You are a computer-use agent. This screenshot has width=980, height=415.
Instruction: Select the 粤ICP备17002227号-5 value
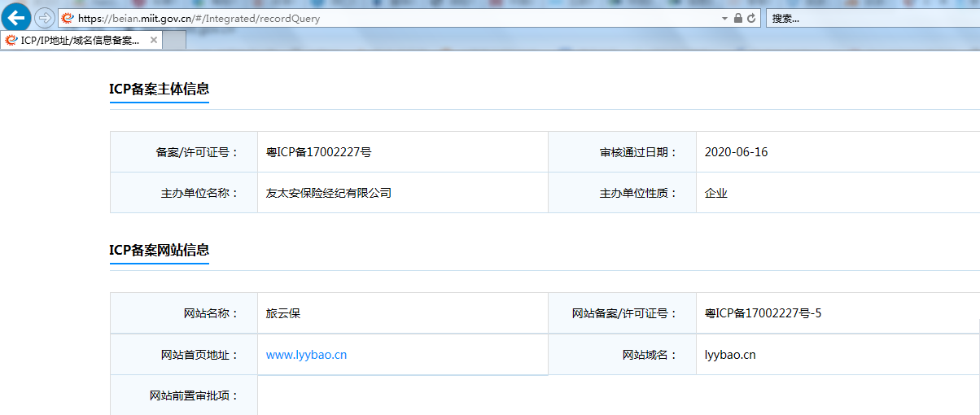[x=763, y=313]
